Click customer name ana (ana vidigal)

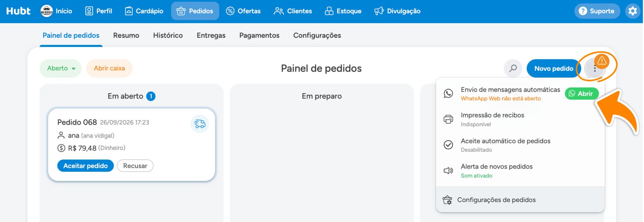click(x=91, y=136)
